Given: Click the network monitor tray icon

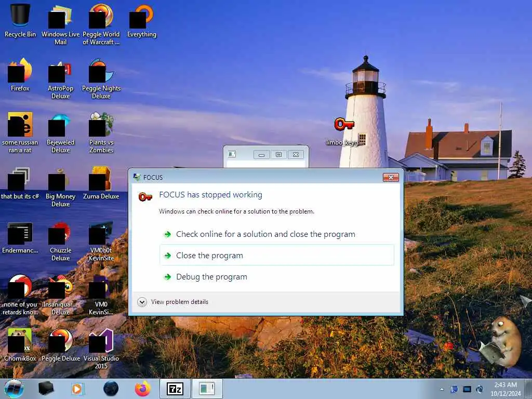Looking at the screenshot, I should point(467,389).
